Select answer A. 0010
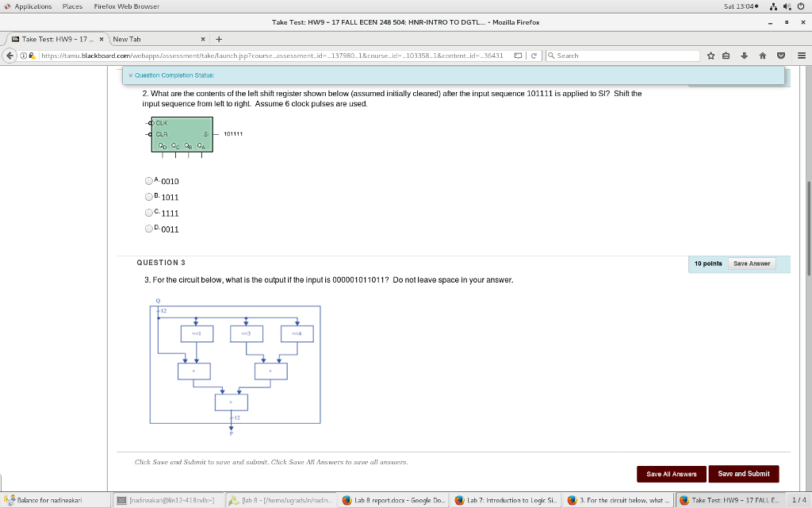 tap(148, 181)
